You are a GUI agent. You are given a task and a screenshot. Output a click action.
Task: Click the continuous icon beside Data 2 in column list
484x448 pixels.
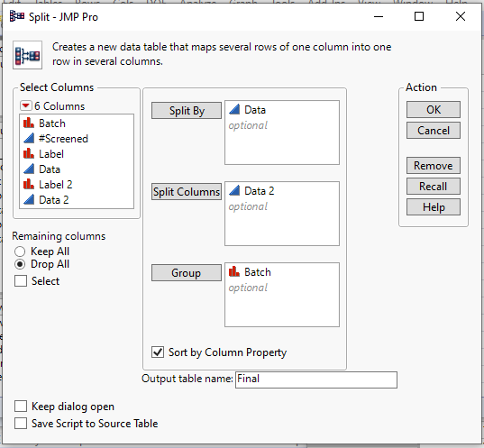pyautogui.click(x=29, y=199)
